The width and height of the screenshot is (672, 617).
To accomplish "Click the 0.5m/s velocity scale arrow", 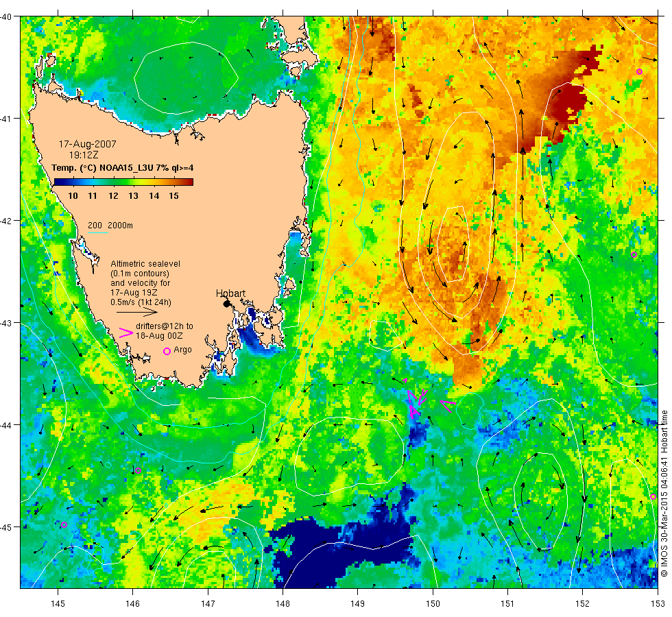I will point(137,312).
